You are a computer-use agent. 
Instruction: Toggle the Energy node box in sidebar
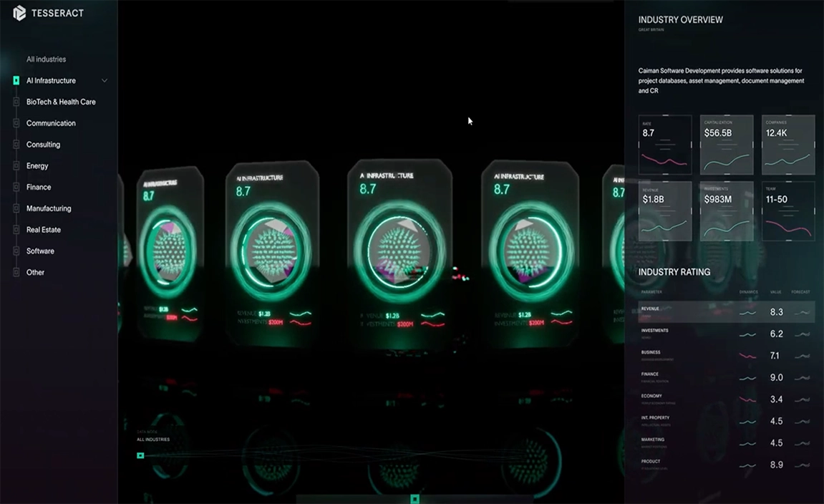point(16,166)
